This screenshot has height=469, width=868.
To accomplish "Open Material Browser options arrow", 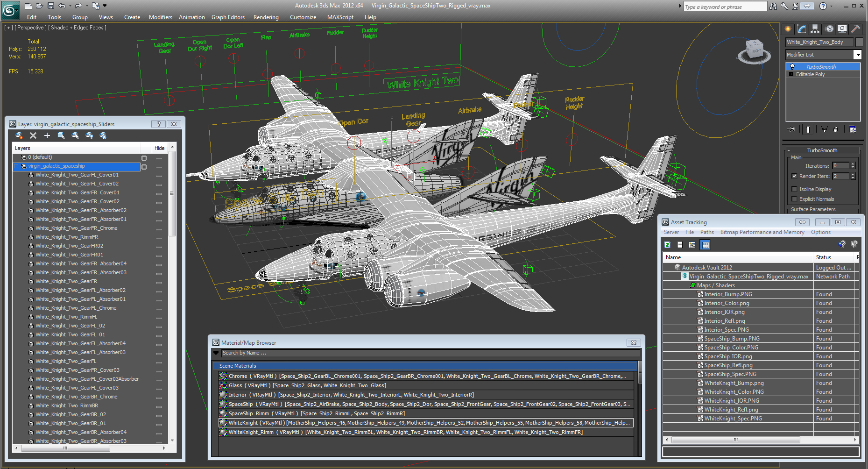I will coord(216,353).
